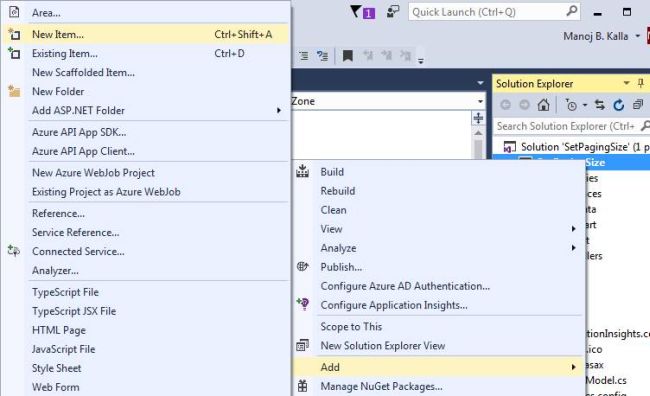This screenshot has height=396, width=650.
Task: Add a TypeScript JSX File
Action: [x=145, y=311]
